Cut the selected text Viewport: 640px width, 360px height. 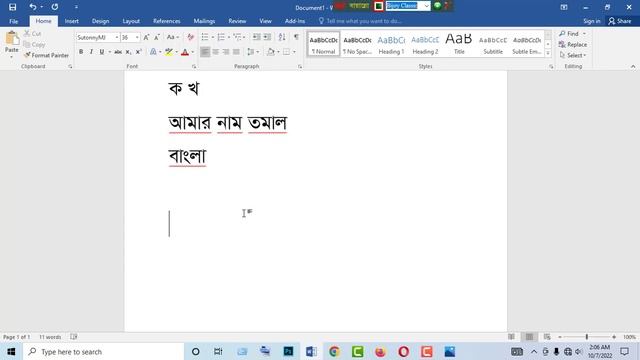(x=33, y=33)
